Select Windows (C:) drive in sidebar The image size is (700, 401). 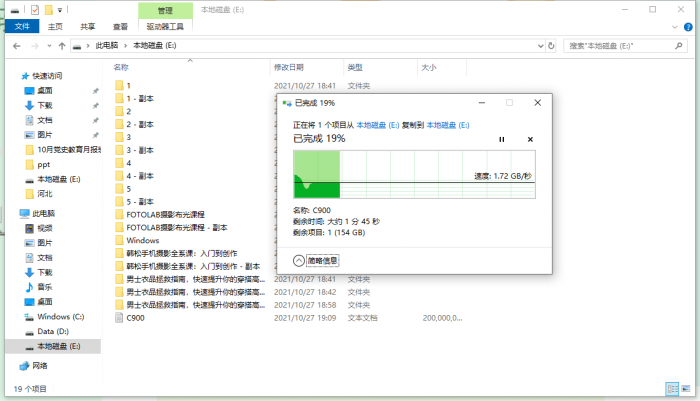(x=58, y=316)
